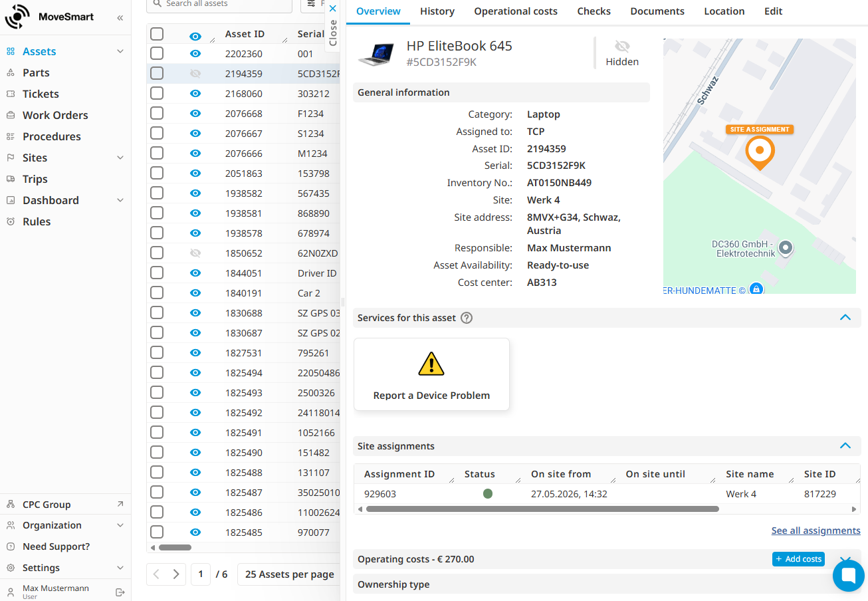The height and width of the screenshot is (601, 868).
Task: Check the box for asset 1825485
Action: [157, 532]
